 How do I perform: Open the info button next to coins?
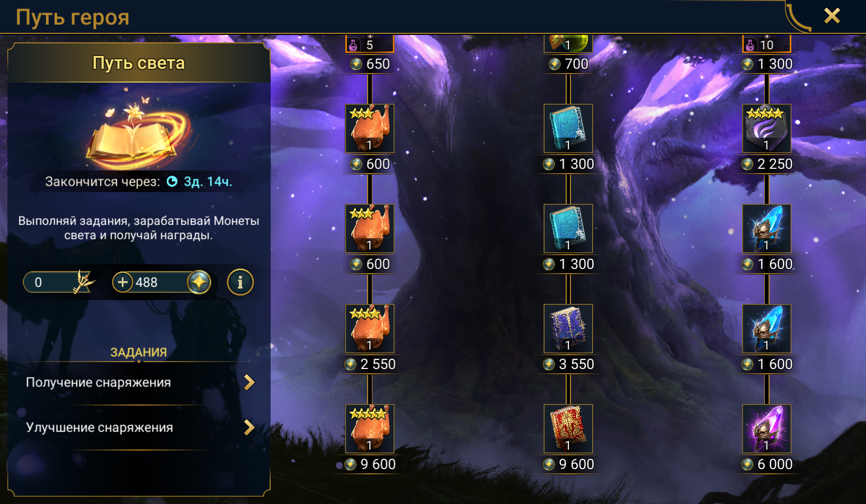click(x=240, y=282)
